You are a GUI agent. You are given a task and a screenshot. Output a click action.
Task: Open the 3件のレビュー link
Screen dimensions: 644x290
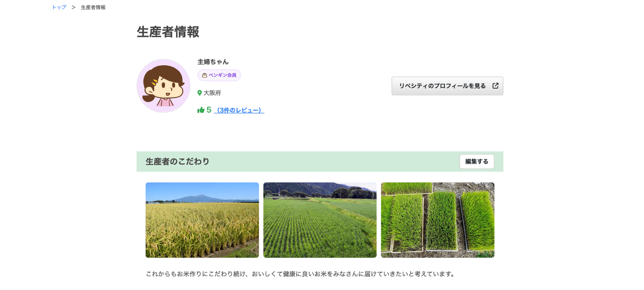tap(239, 110)
